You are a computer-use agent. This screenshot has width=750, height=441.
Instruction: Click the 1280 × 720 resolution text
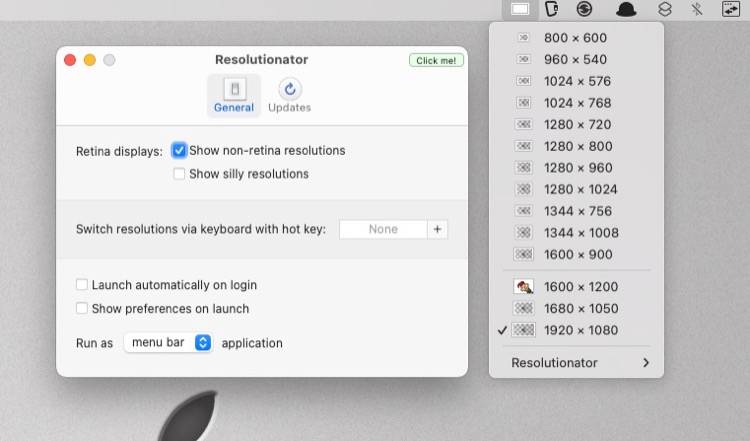pyautogui.click(x=577, y=124)
